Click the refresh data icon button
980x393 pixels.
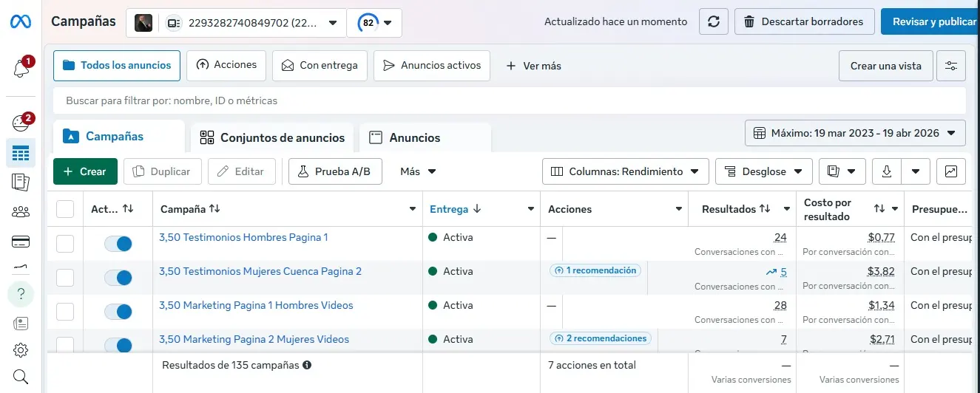click(714, 21)
